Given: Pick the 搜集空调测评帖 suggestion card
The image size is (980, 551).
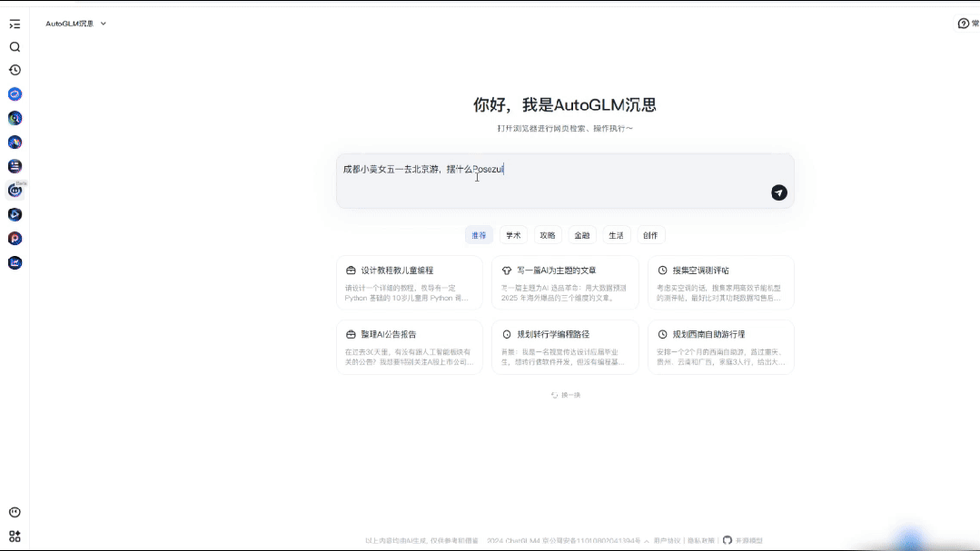Looking at the screenshot, I should [720, 283].
